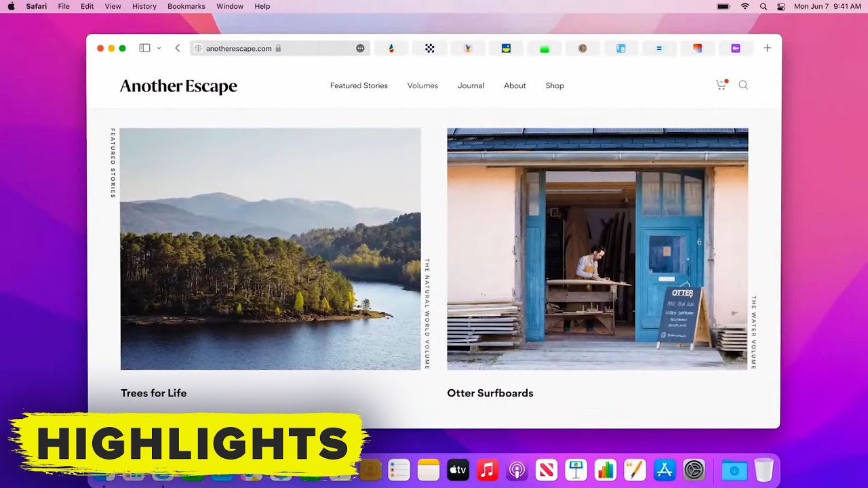The image size is (868, 488).
Task: Click The Water Volume vertical label
Action: pos(753,332)
